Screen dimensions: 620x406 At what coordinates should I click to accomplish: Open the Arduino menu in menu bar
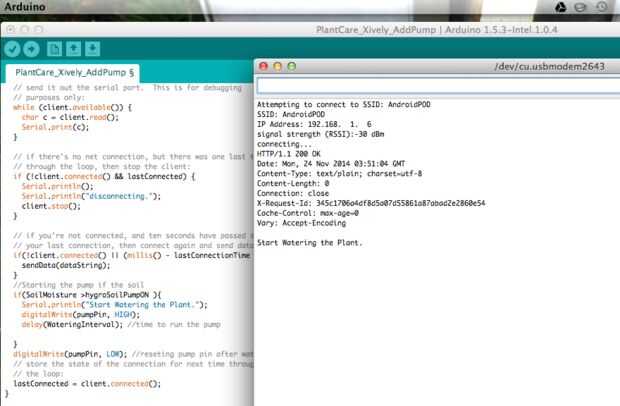pyautogui.click(x=25, y=7)
